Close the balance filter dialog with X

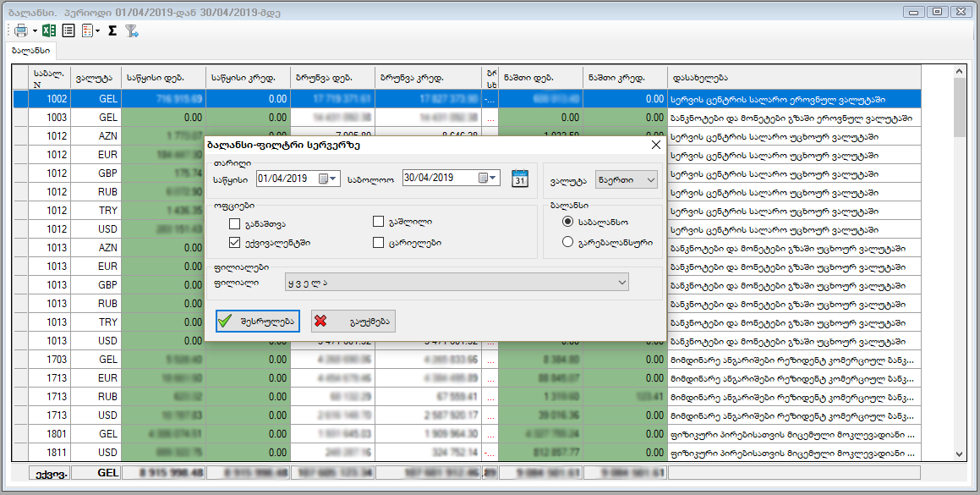coord(654,145)
